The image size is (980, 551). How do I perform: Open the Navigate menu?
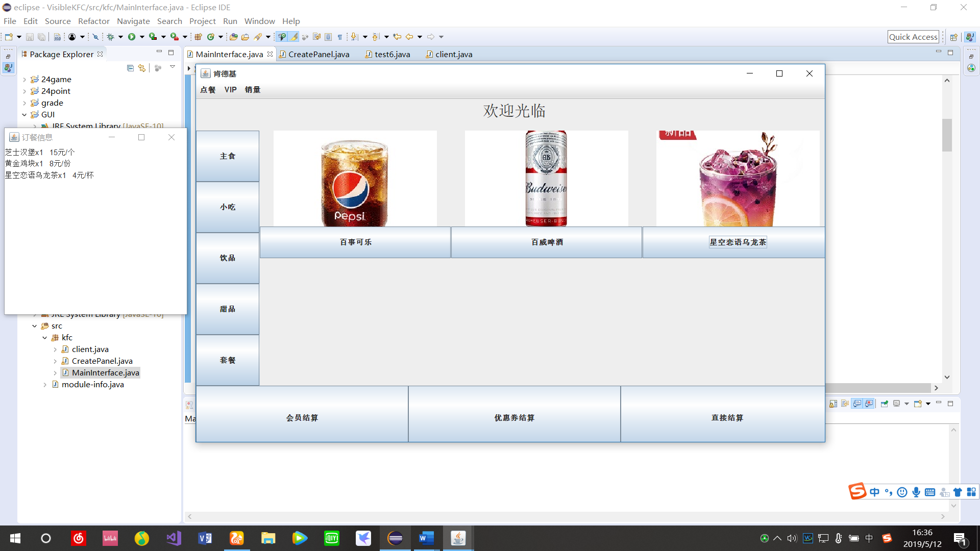point(133,21)
